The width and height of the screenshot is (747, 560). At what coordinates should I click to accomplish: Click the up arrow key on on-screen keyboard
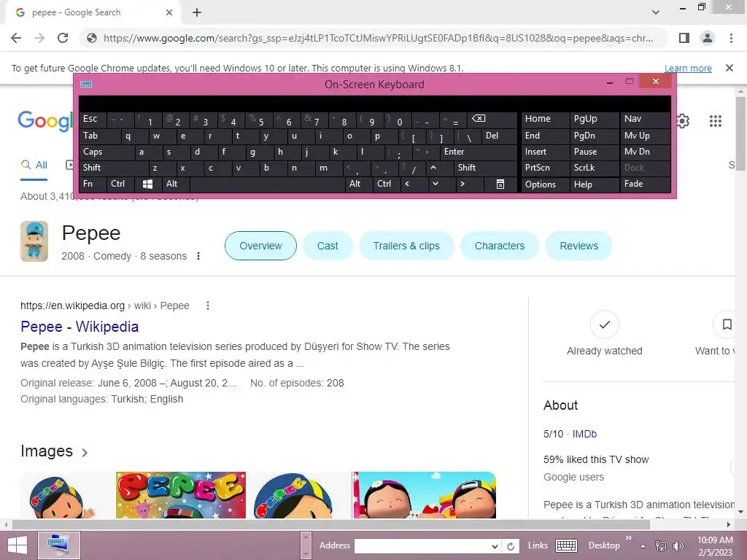point(433,168)
